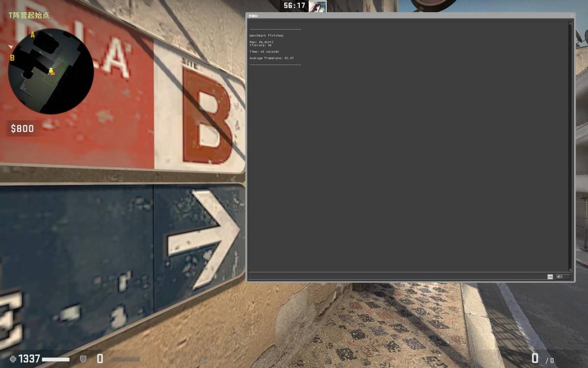Click the 提交 submit button in console

coord(563,277)
